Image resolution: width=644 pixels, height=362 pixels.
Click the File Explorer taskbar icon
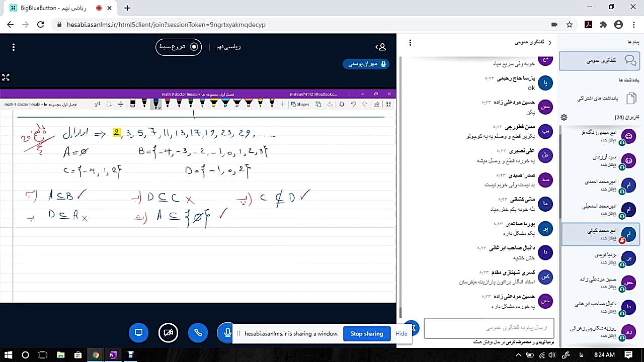pos(60,355)
